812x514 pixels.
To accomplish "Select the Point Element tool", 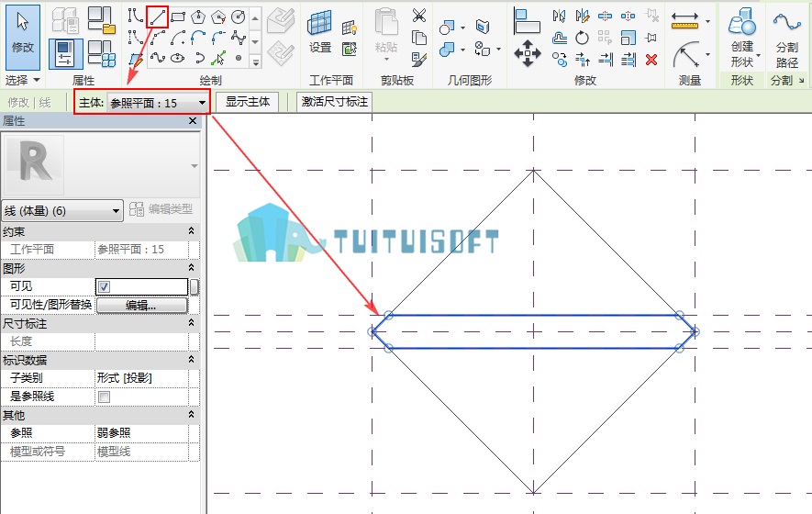I will coord(239,58).
